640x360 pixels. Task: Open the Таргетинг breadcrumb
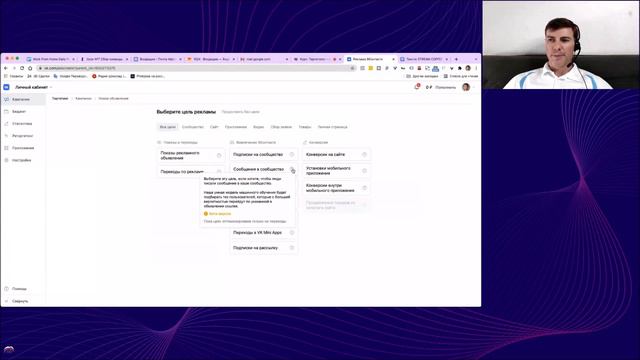coord(60,98)
